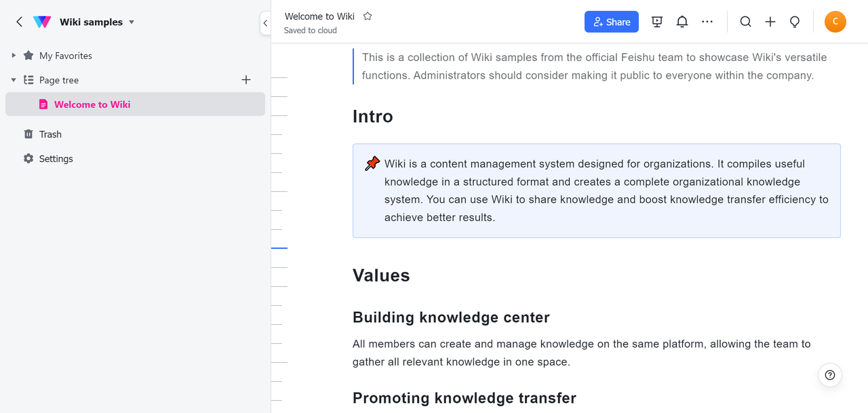Open the orange user avatar
The image size is (868, 413).
[x=835, y=22]
